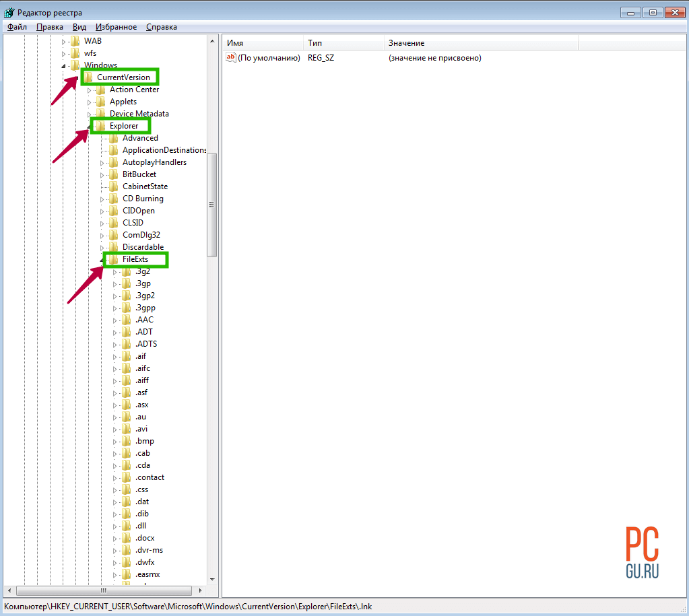The height and width of the screenshot is (616, 689).
Task: Click the Action Center folder icon
Action: tap(100, 90)
